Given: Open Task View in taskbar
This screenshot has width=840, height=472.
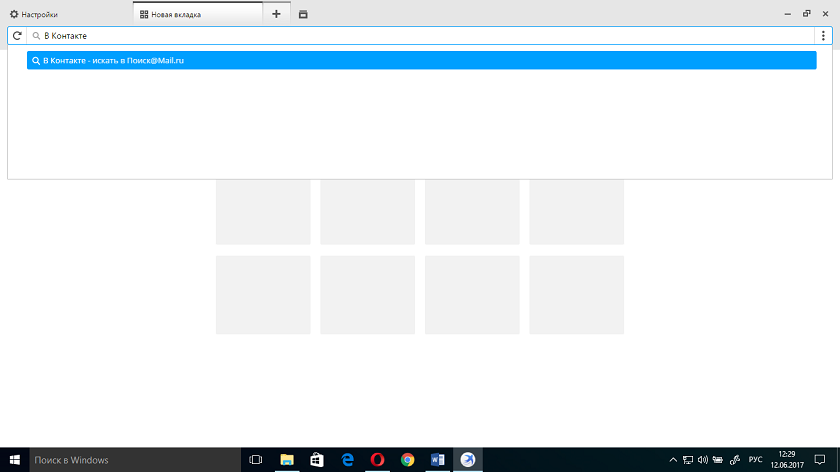Looking at the screenshot, I should point(256,460).
